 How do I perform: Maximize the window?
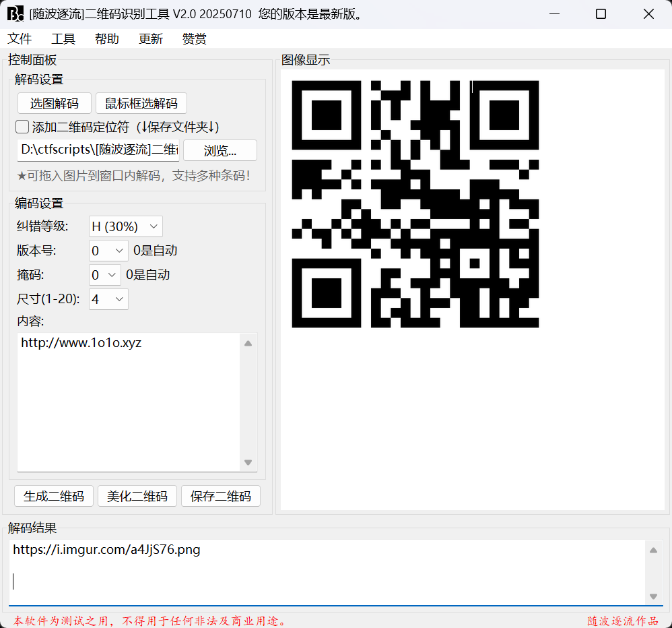click(x=601, y=14)
